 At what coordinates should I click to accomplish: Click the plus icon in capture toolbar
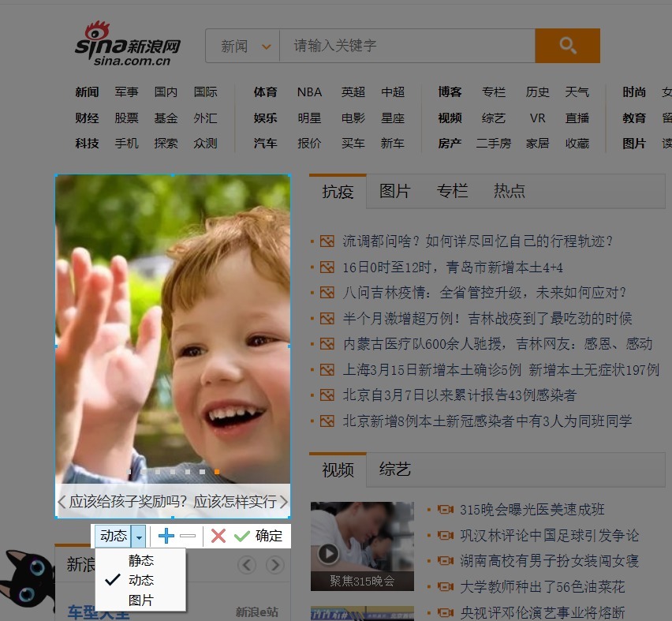[166, 536]
